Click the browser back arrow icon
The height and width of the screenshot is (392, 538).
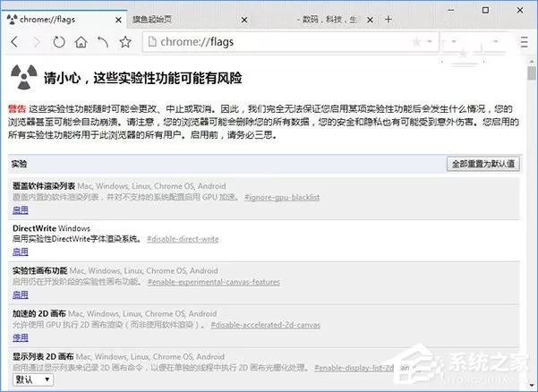pos(14,42)
